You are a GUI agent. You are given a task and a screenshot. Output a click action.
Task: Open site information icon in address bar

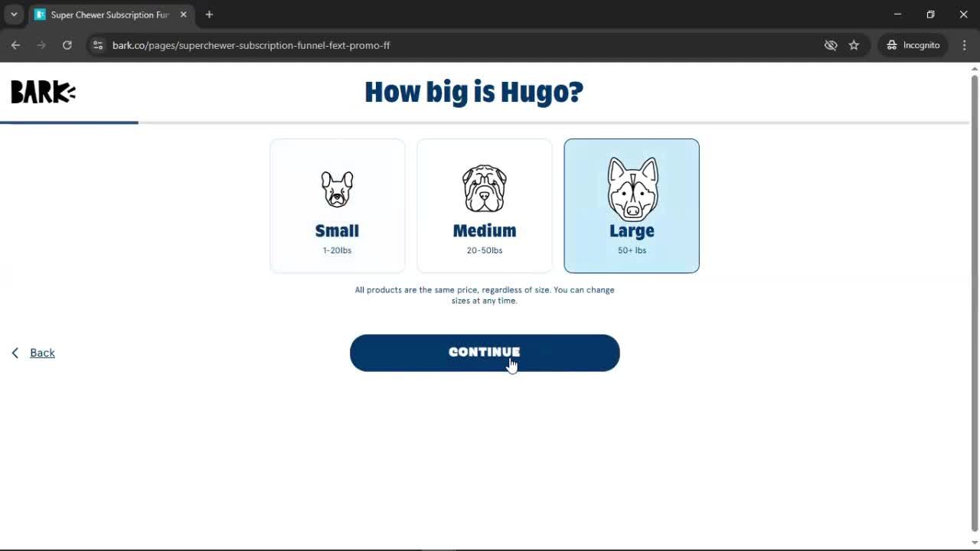pyautogui.click(x=97, y=45)
